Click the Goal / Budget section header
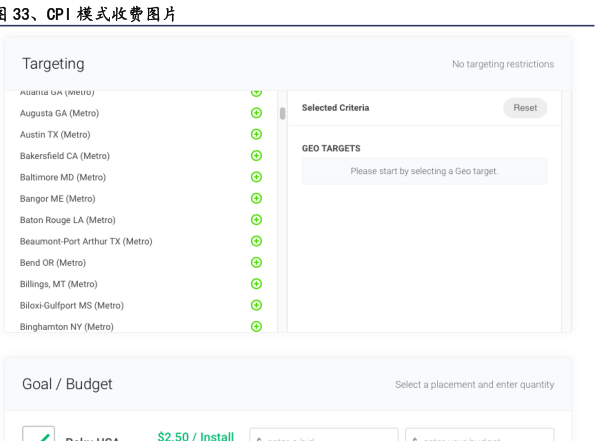Screen dimensions: 596x441 pyautogui.click(x=67, y=384)
